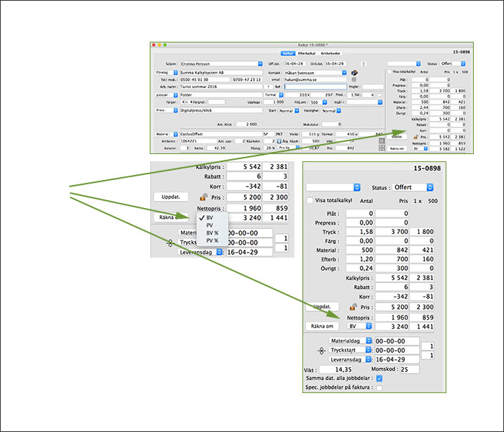
Task: Check Spec. jobbdelar på faktura checkbox
Action: click(x=379, y=387)
